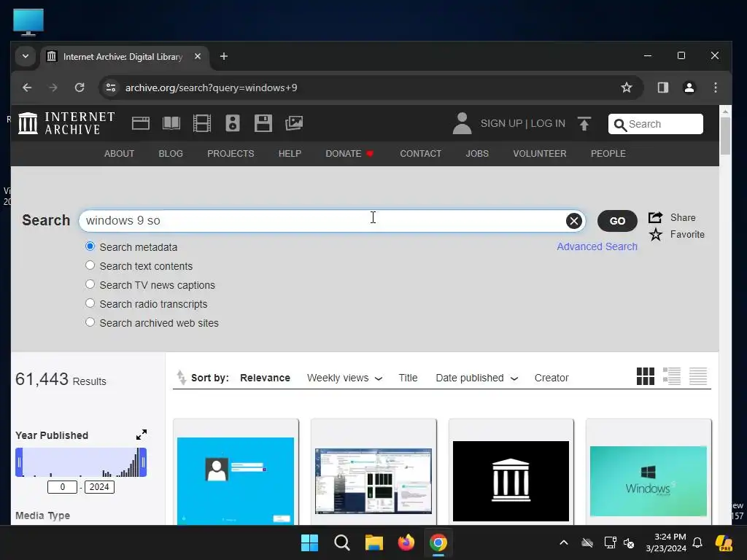Open the JOBS menu item
This screenshot has height=560, width=747.
(477, 154)
